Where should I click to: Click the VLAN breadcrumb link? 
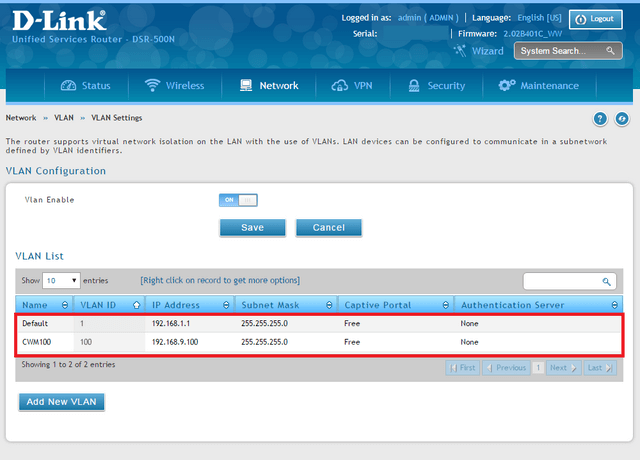(64, 118)
